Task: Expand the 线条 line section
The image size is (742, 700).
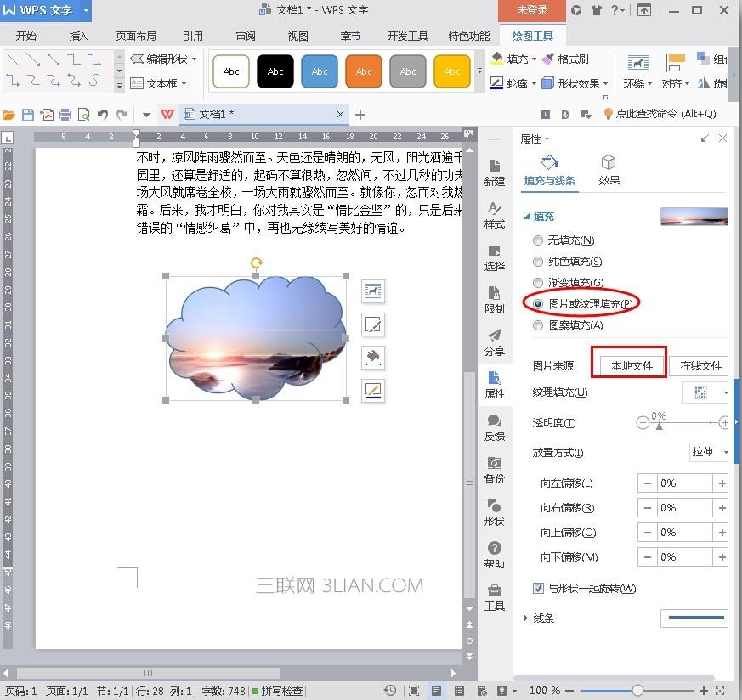Action: [x=526, y=618]
